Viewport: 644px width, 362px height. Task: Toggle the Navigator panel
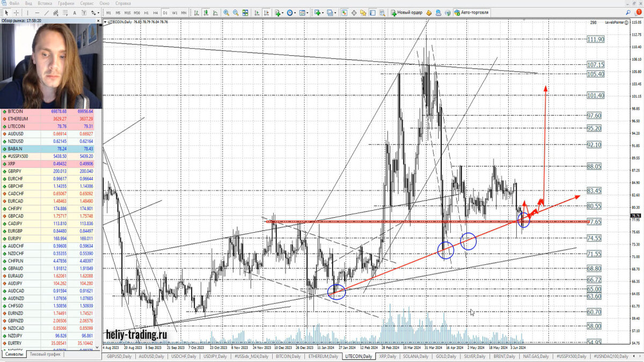pos(363,12)
